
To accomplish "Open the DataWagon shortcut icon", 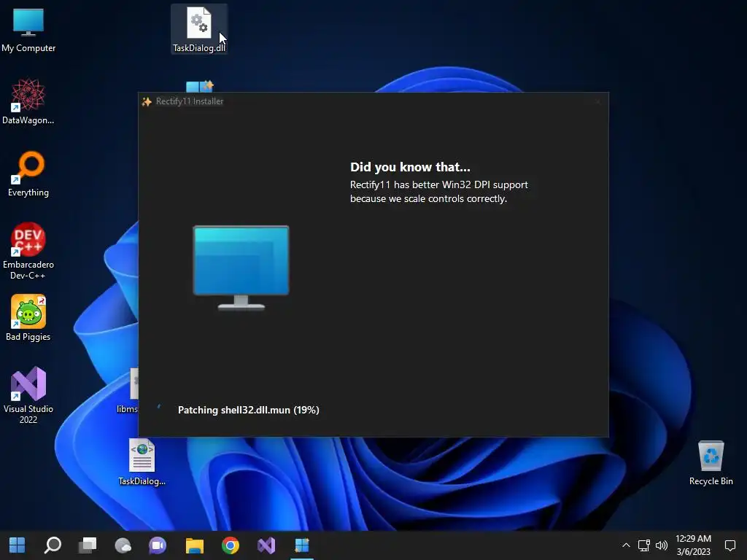I will click(28, 102).
